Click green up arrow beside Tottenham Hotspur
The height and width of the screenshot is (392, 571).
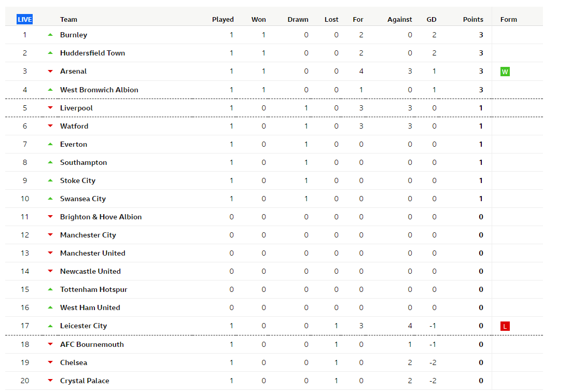click(x=50, y=289)
